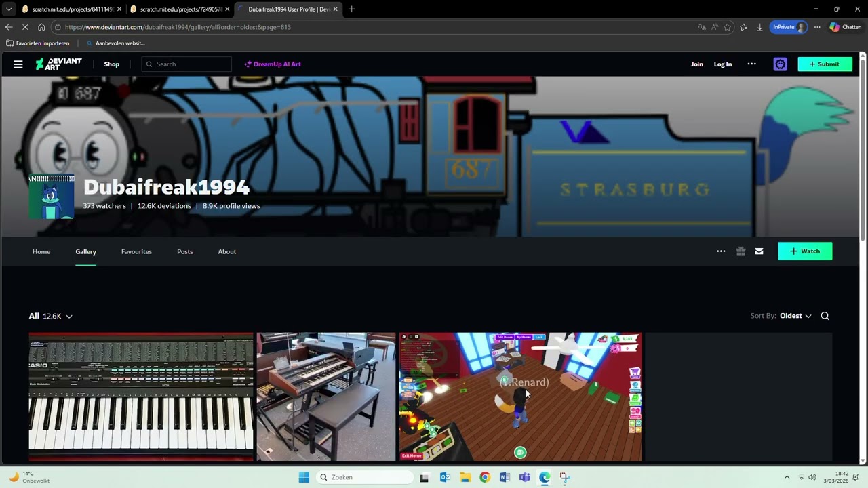Open the browser settings ellipsis menu
The width and height of the screenshot is (868, 488).
(x=817, y=27)
